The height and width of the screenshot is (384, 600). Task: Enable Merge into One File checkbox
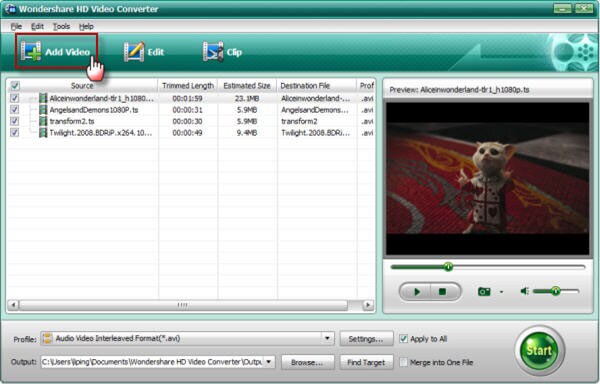[x=403, y=362]
